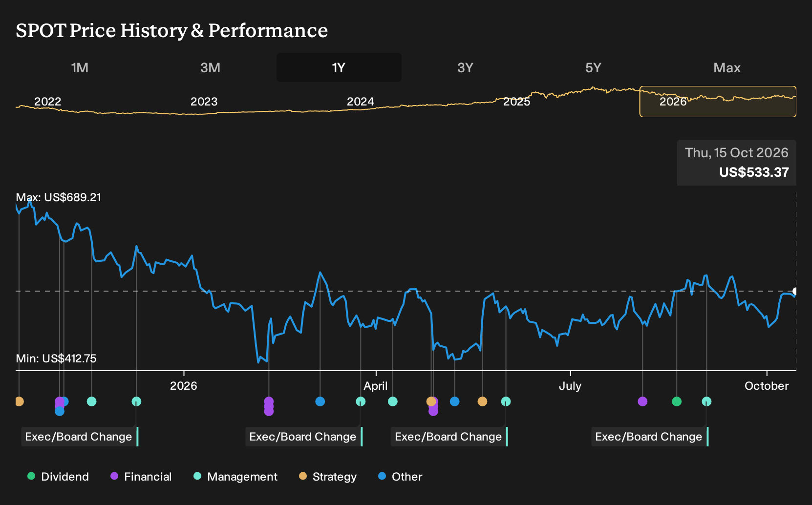Toggle the Strategy legend filter
The height and width of the screenshot is (505, 812).
(328, 476)
